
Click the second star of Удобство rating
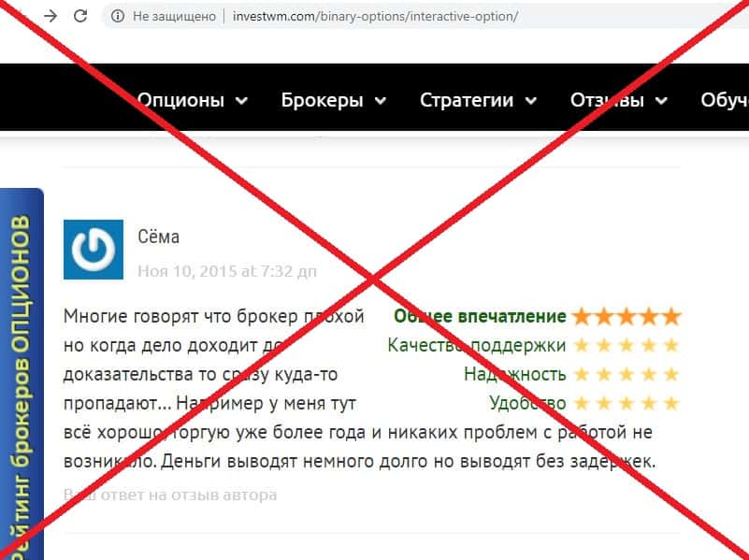click(604, 404)
